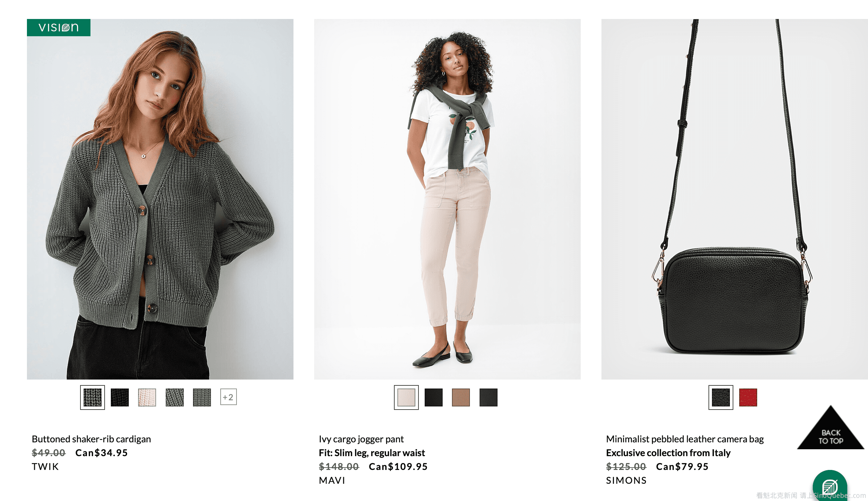Select the grey-black knit cardigan swatch
Image resolution: width=868 pixels, height=501 pixels.
click(x=93, y=397)
